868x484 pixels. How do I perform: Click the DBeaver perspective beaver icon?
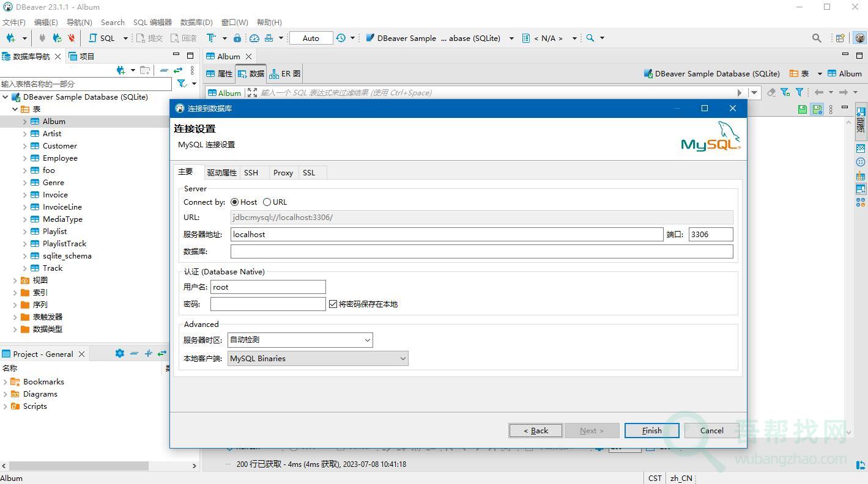click(x=859, y=38)
